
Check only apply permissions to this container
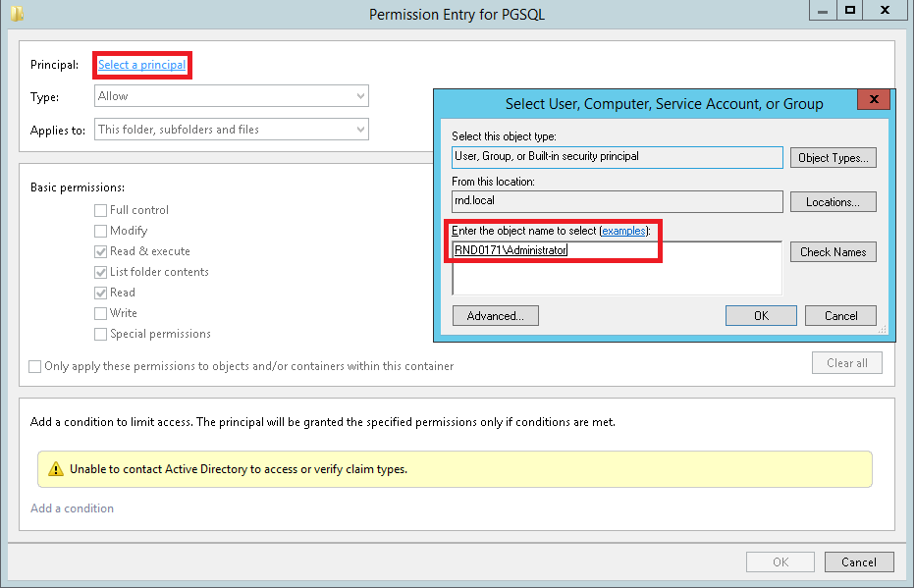pyautogui.click(x=34, y=366)
